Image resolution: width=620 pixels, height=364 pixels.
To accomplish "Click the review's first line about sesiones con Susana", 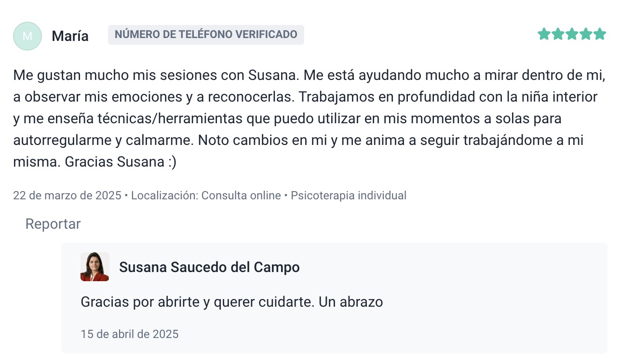I will [309, 75].
